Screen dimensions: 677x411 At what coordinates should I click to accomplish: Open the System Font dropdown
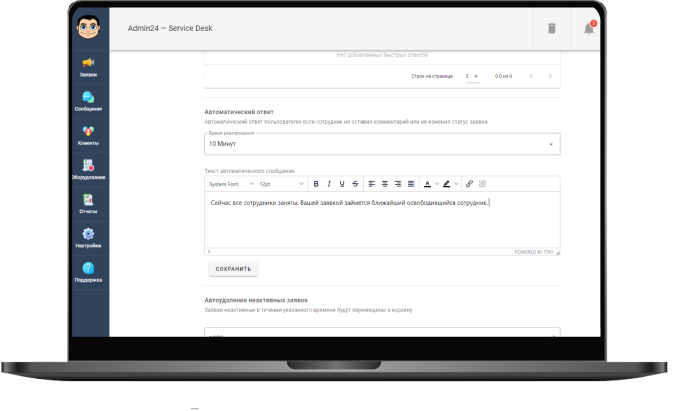click(x=231, y=184)
